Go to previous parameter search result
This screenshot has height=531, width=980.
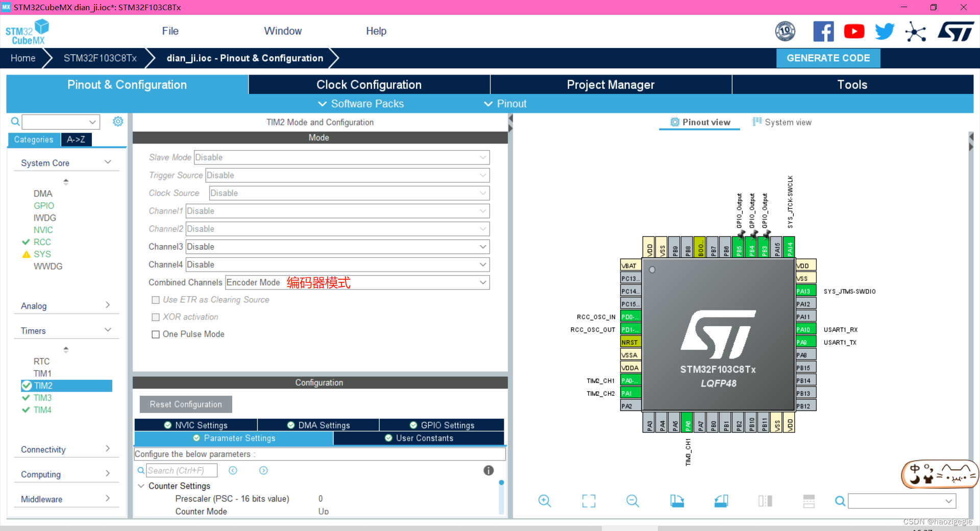click(x=233, y=470)
